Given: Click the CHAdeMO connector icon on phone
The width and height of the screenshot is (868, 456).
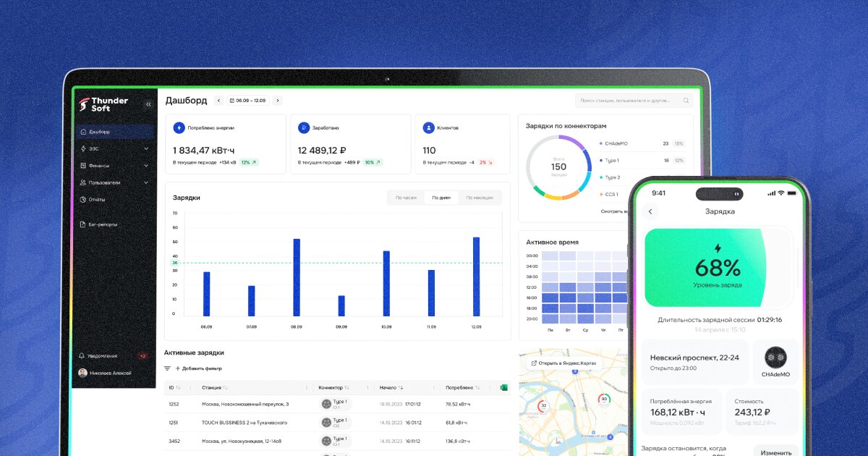Looking at the screenshot, I should (x=776, y=357).
